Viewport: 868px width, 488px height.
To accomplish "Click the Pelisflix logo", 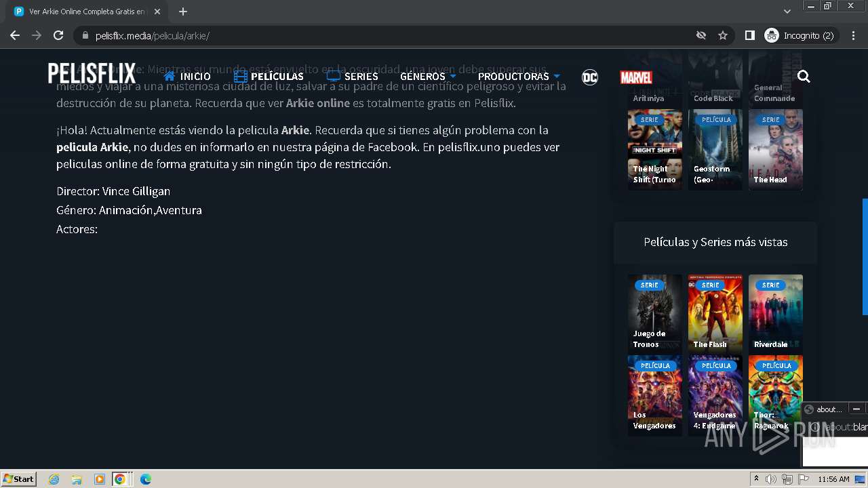I will [x=92, y=74].
